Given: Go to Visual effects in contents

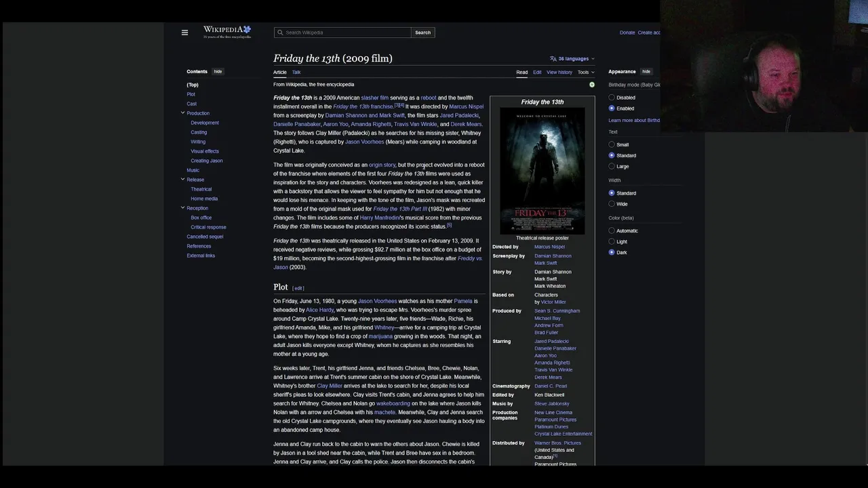Looking at the screenshot, I should coord(205,151).
